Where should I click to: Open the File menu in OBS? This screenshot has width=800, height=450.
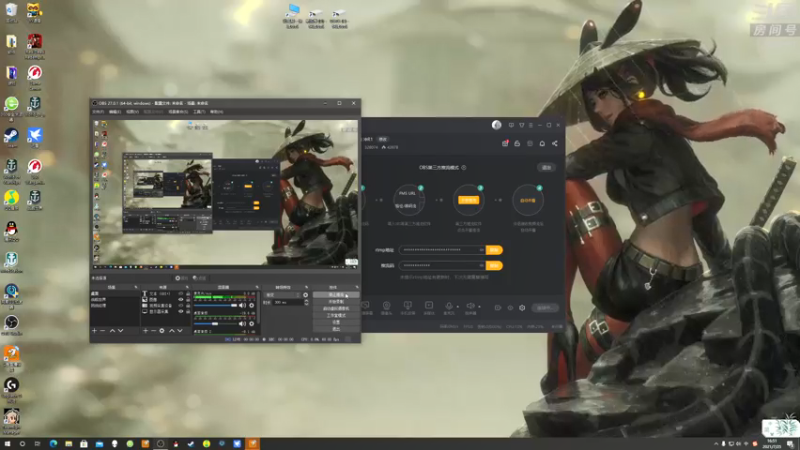coord(98,112)
